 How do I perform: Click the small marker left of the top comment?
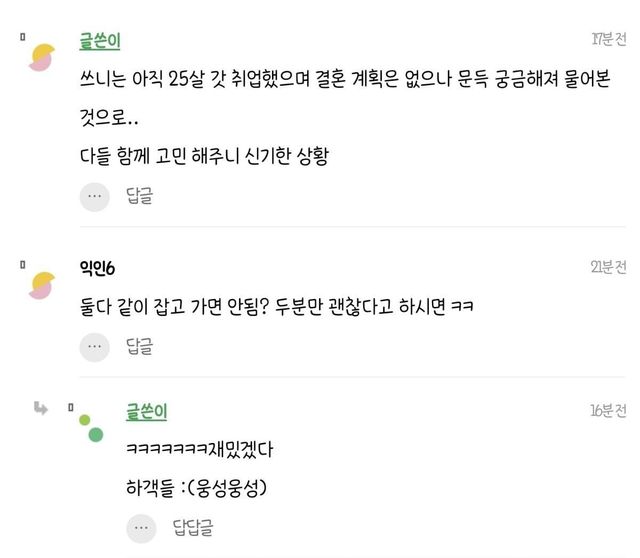[22, 35]
